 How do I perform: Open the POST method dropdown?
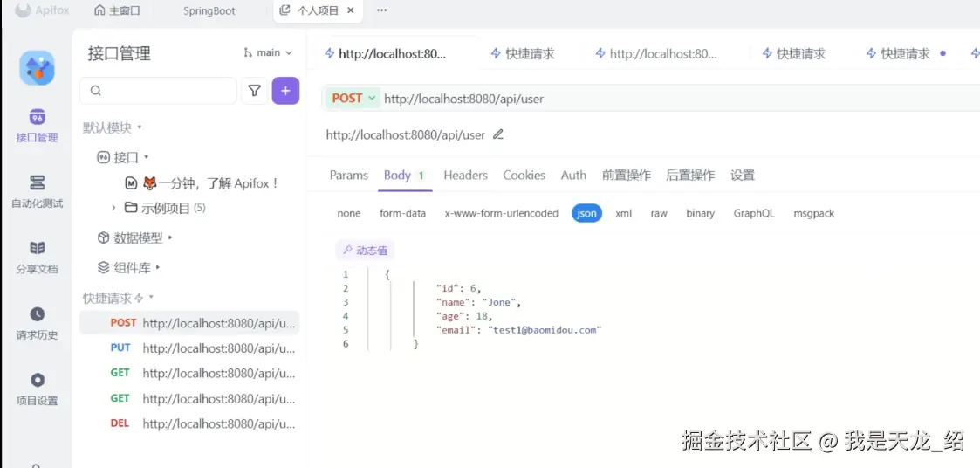353,99
